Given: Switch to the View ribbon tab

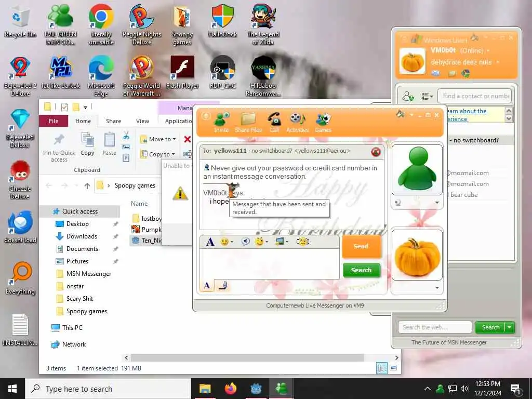Looking at the screenshot, I should point(142,121).
